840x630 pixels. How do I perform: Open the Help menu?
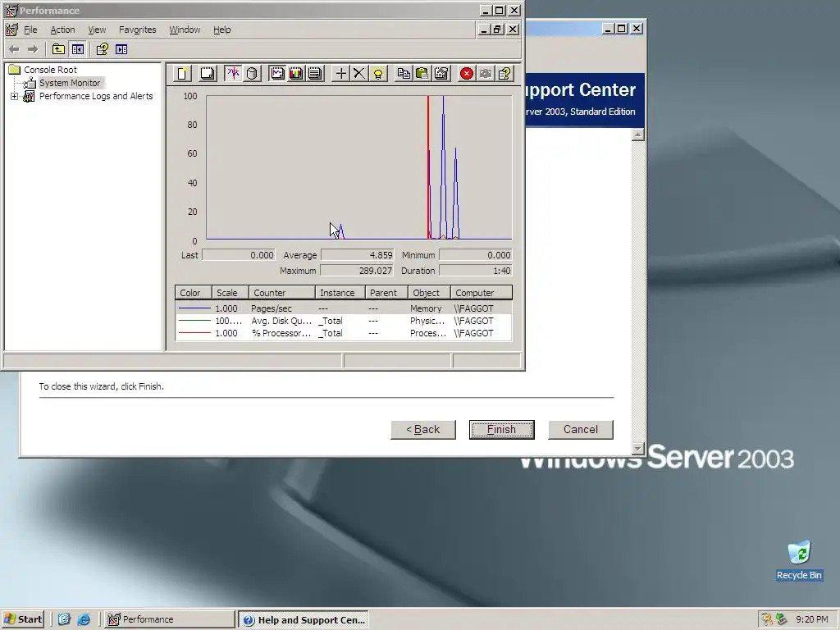[x=221, y=30]
